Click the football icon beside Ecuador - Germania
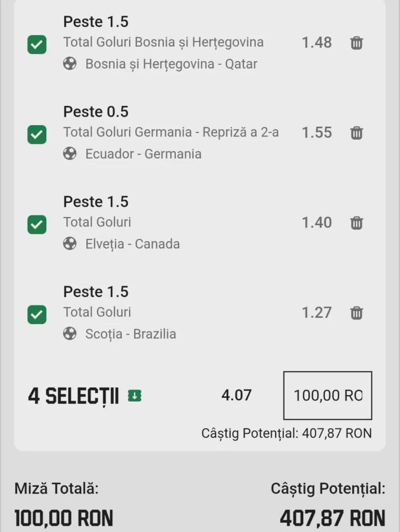400x532 pixels. point(70,154)
